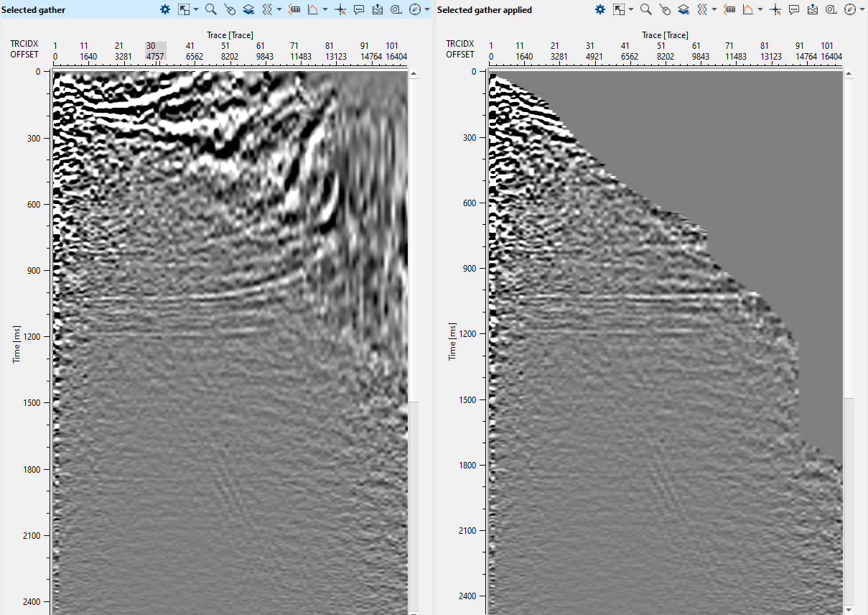Click comment bubble icon in Selected gather panel
The image size is (868, 615).
359,9
